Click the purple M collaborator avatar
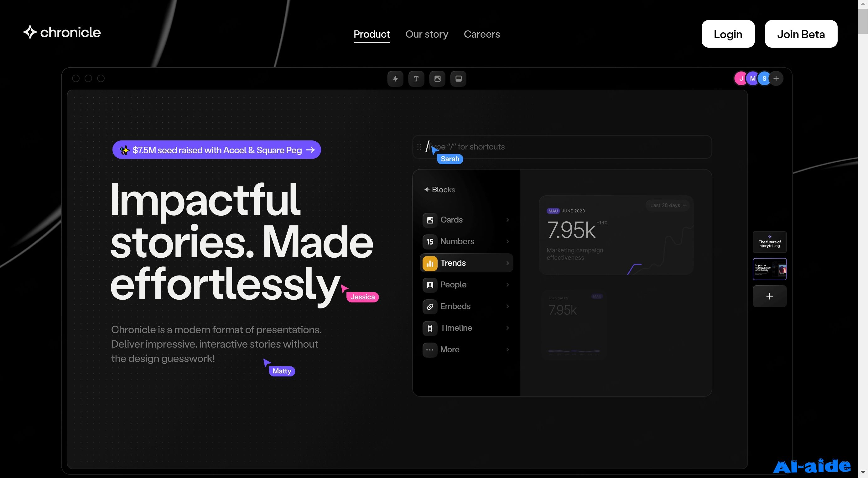Image resolution: width=868 pixels, height=478 pixels. click(752, 79)
